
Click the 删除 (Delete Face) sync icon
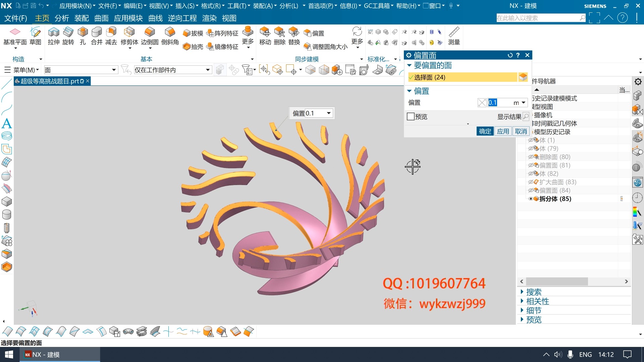click(x=279, y=33)
